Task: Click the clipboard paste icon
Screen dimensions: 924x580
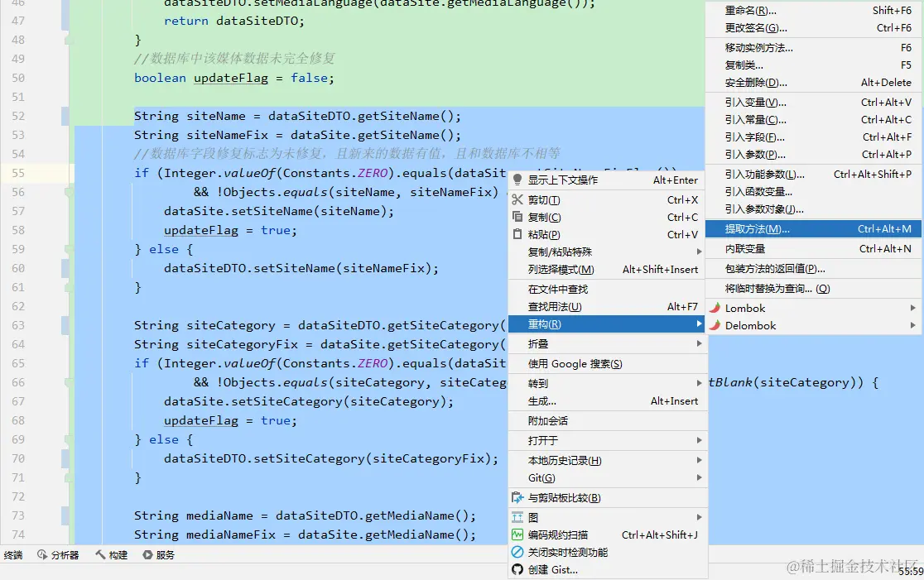Action: coord(517,234)
